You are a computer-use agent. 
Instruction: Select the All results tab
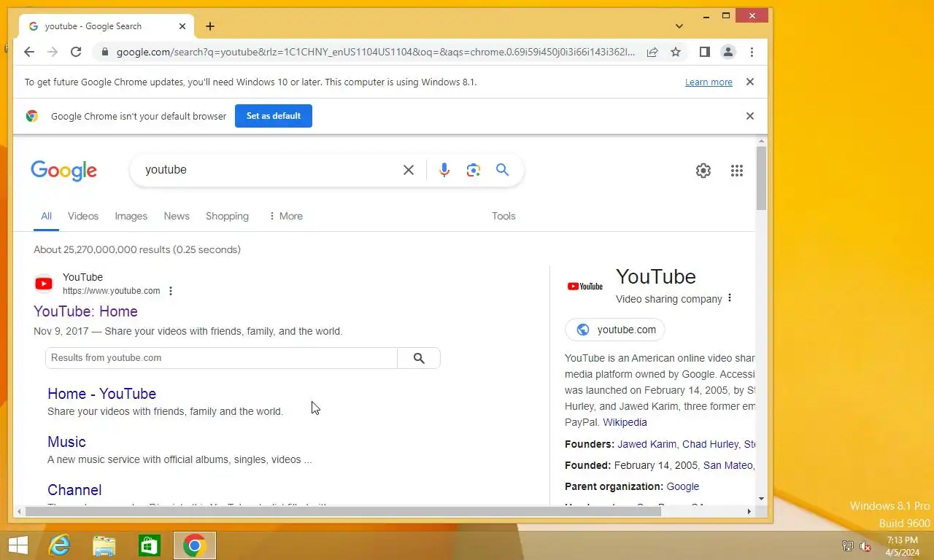click(46, 216)
